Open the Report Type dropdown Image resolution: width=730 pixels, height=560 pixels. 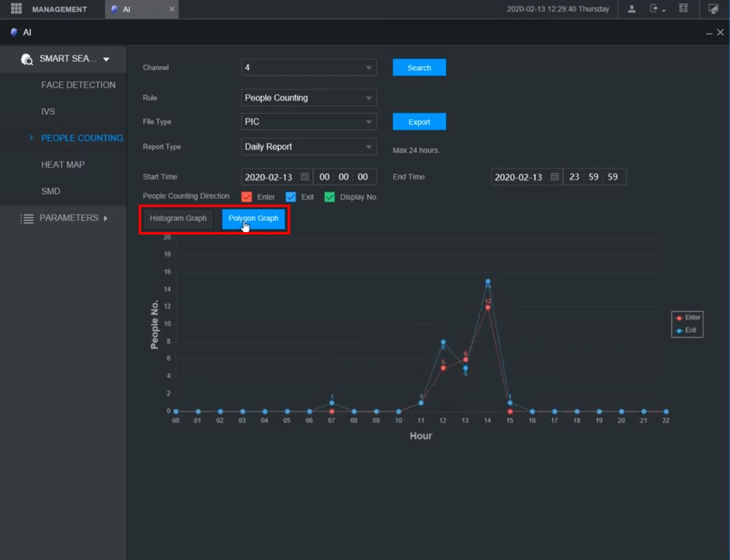pos(308,147)
